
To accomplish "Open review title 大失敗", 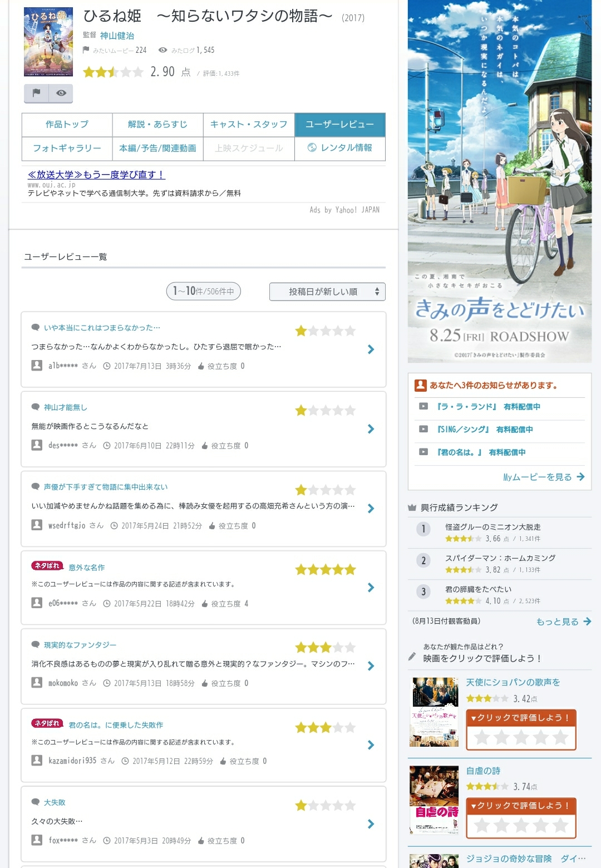I will (x=55, y=802).
